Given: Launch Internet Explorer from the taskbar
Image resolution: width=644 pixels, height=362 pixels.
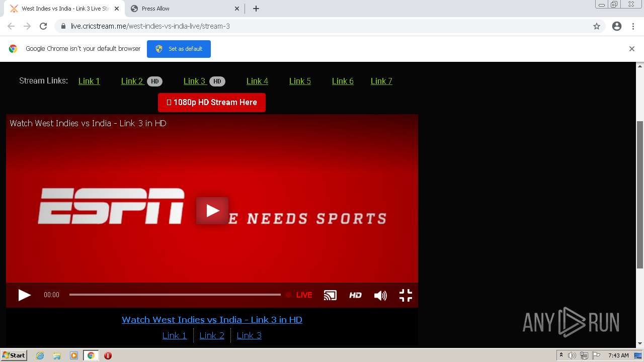Looking at the screenshot, I should [40, 355].
